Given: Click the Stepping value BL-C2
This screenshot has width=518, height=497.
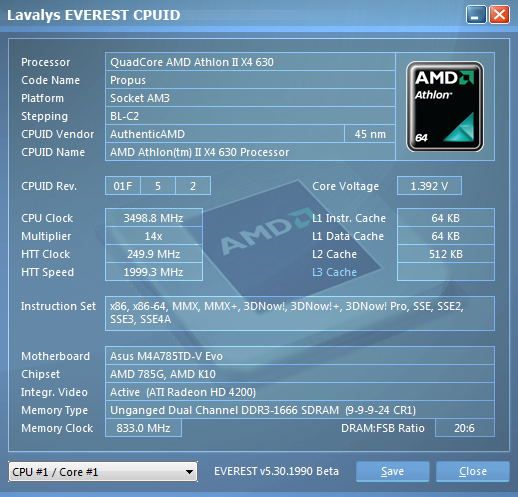Looking at the screenshot, I should [250, 116].
